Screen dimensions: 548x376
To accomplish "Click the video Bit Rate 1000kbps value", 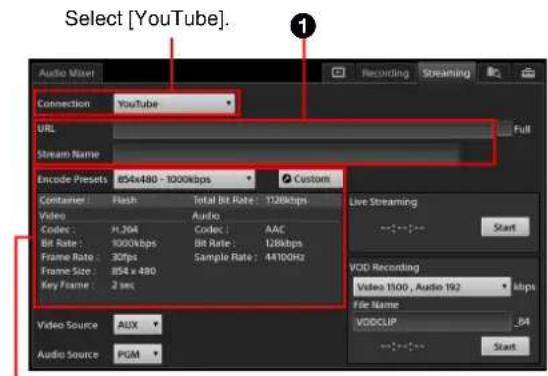I will [134, 243].
